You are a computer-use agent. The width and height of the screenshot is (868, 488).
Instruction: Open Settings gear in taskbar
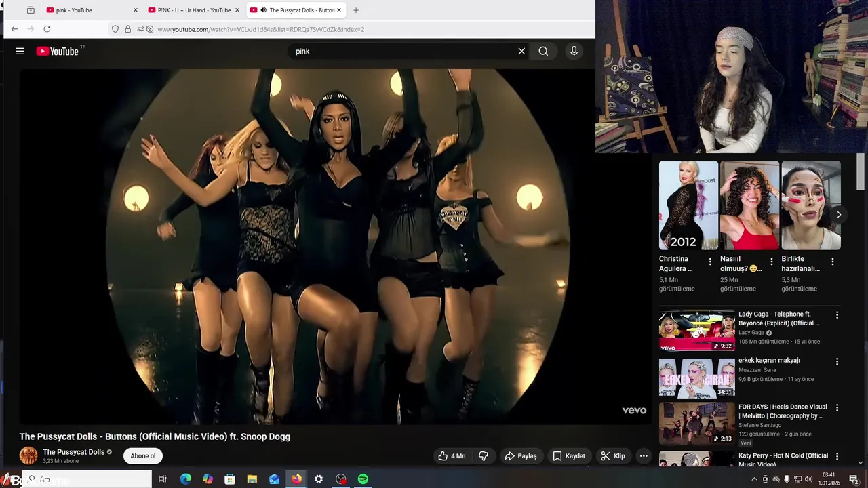tap(319, 479)
